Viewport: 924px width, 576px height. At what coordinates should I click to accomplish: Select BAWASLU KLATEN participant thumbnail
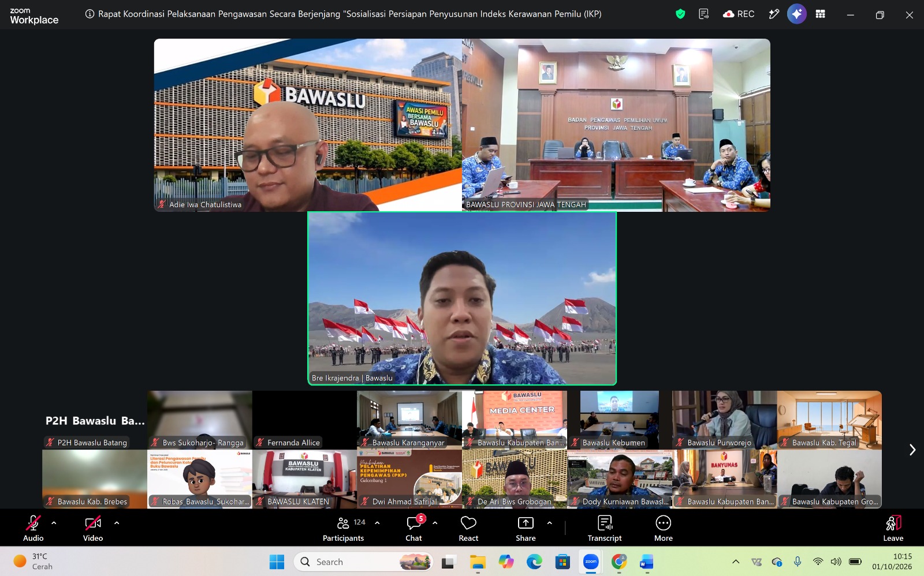(304, 479)
